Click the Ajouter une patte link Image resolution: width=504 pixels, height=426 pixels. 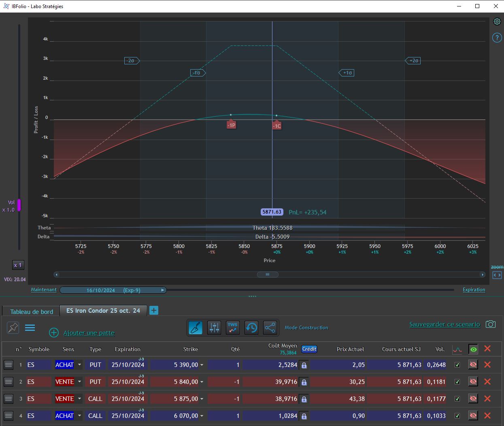click(x=89, y=333)
